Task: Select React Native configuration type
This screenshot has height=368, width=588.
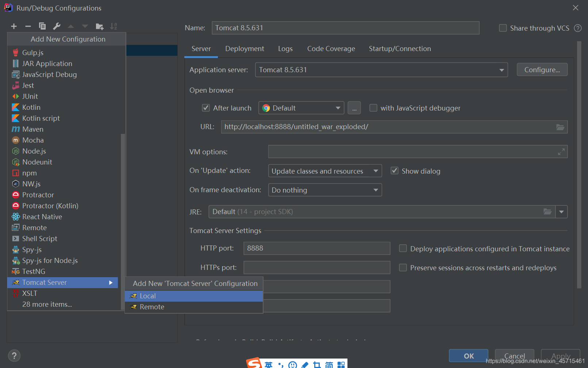Action: 63,217
